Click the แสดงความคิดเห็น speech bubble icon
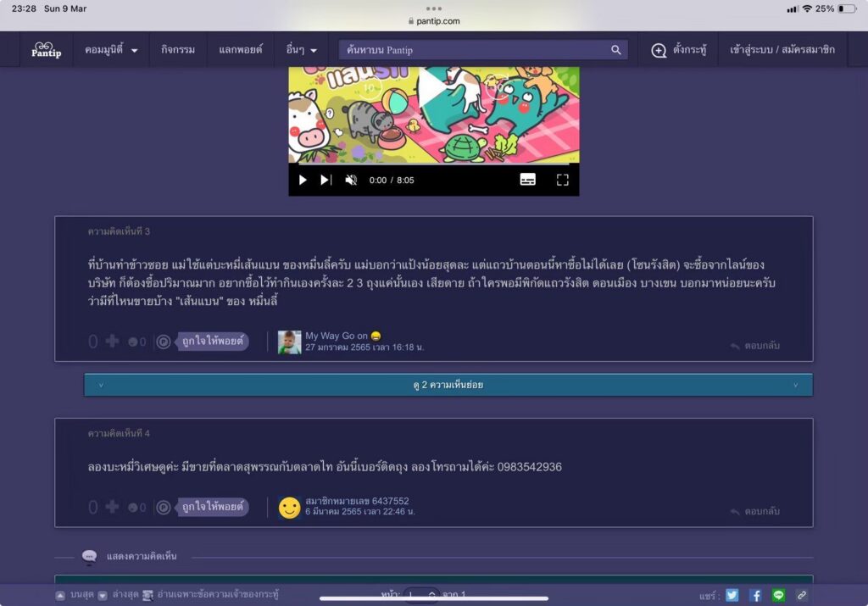This screenshot has height=606, width=868. click(x=89, y=556)
